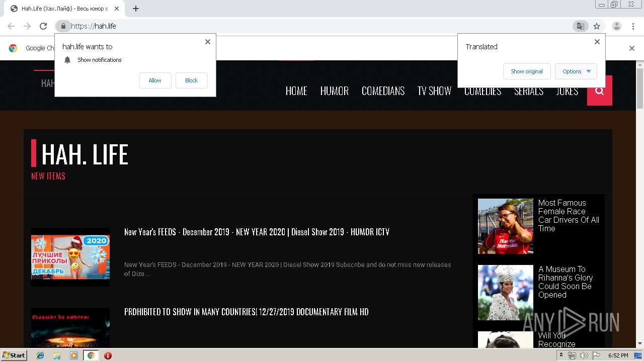
Task: Go to the HOME menu item
Action: tap(296, 91)
